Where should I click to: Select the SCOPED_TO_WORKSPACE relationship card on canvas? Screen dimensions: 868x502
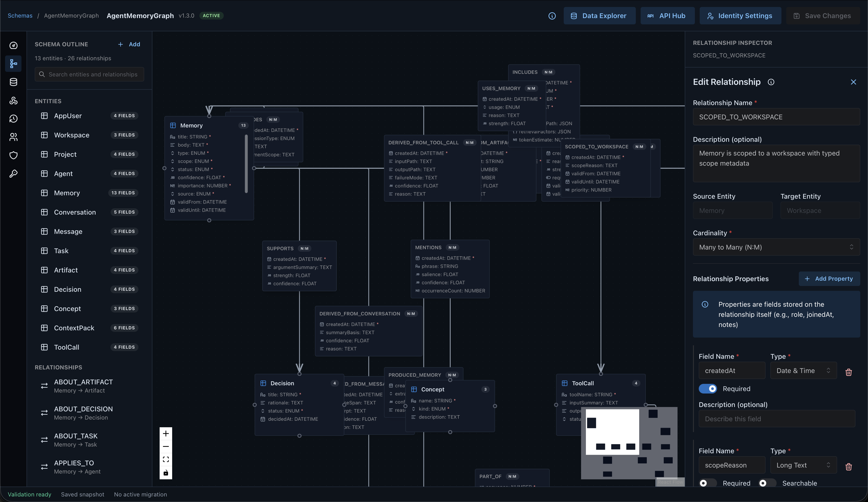[605, 168]
